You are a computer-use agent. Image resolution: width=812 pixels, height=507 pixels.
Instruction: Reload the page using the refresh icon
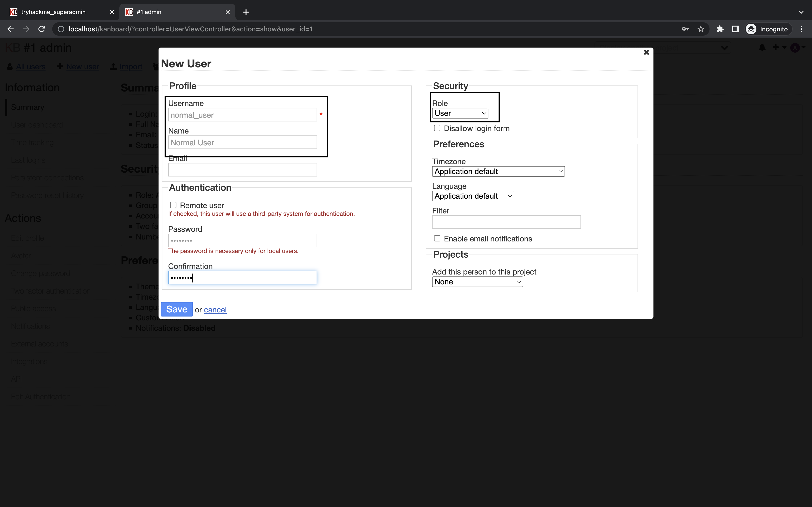(x=41, y=29)
